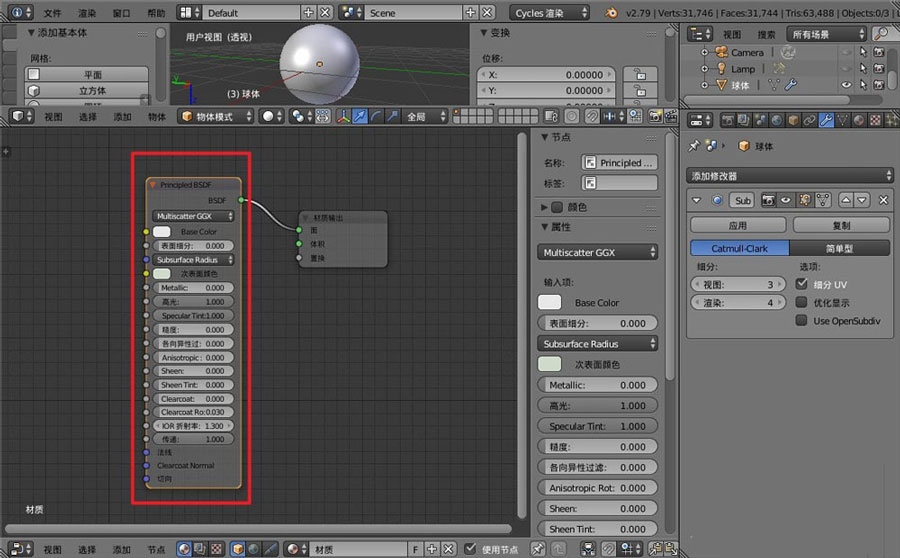Screen dimensions: 900x558
Task: Enable the 优化显示 checkbox
Action: pyautogui.click(x=801, y=303)
